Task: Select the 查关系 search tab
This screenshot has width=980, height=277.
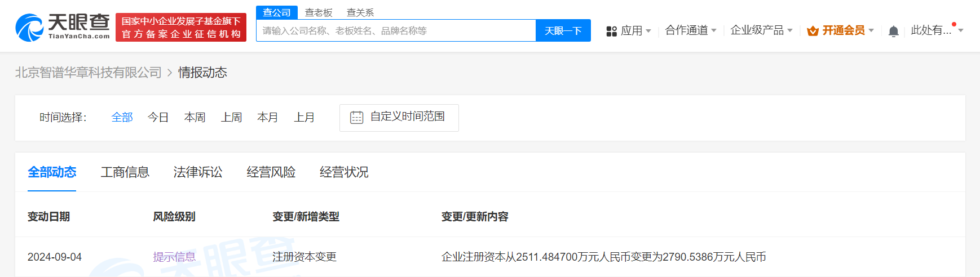Action: (360, 12)
